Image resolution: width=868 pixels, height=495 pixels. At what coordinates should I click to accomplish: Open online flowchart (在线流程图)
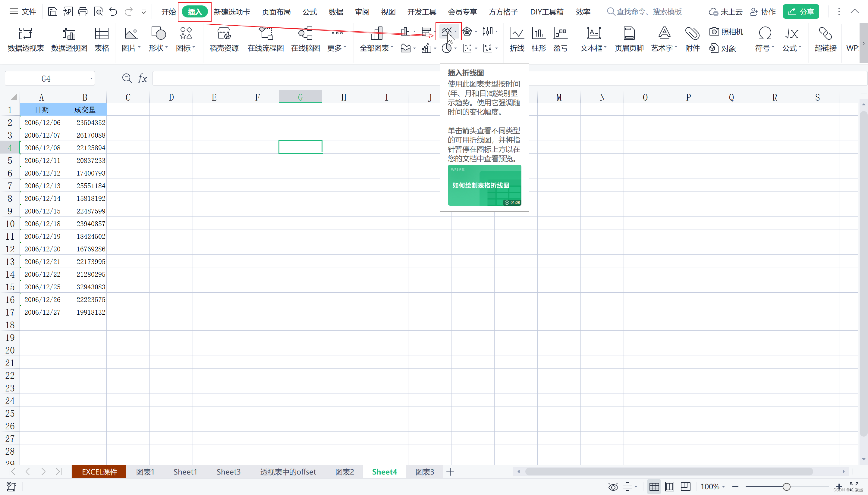click(x=266, y=39)
